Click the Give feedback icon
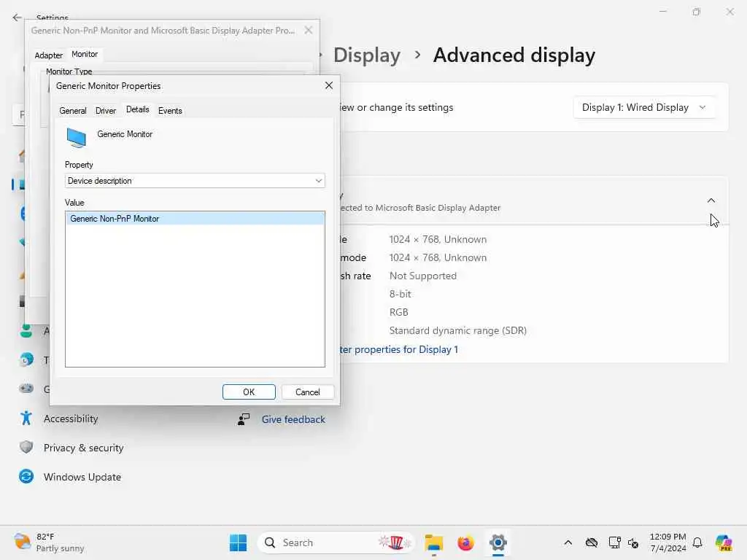Screen dimensions: 747x560 [x=244, y=419]
